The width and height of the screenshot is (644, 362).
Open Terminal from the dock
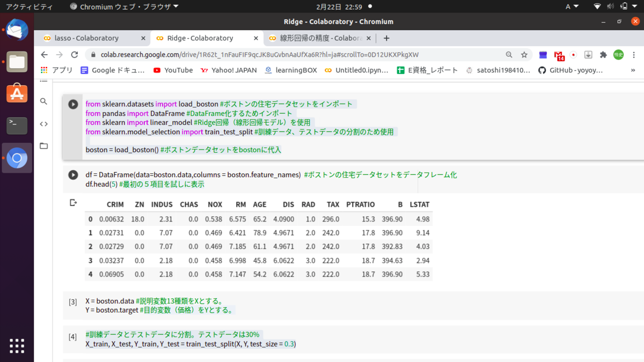(17, 125)
